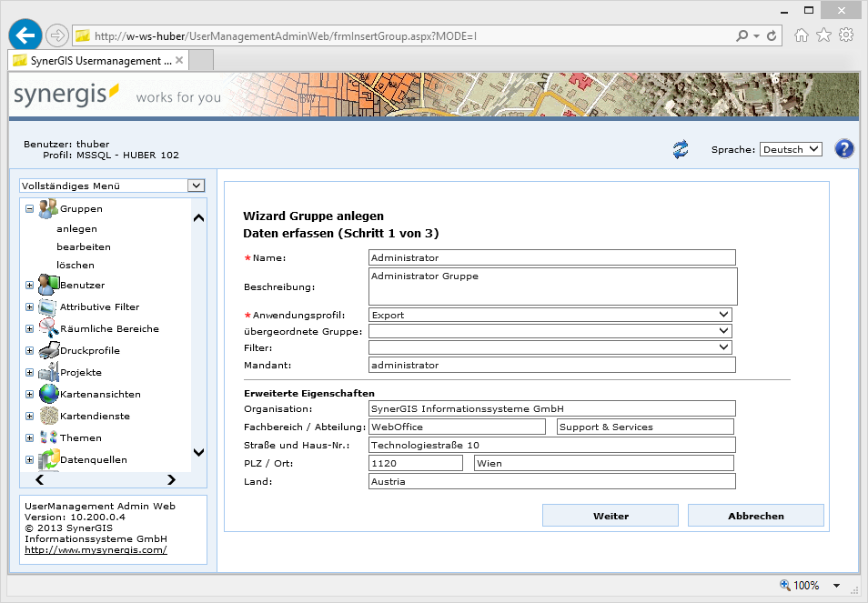Click the blue refresh arrows icon
The width and height of the screenshot is (868, 603).
tap(681, 149)
